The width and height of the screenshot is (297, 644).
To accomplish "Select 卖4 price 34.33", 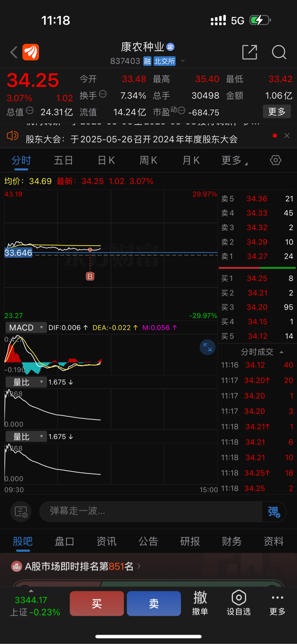I will coord(257,213).
